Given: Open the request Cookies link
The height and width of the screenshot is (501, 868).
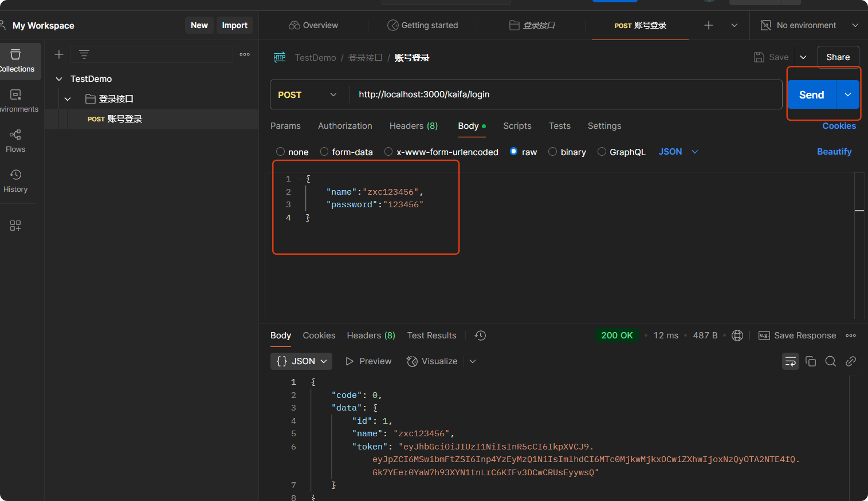Looking at the screenshot, I should 839,126.
